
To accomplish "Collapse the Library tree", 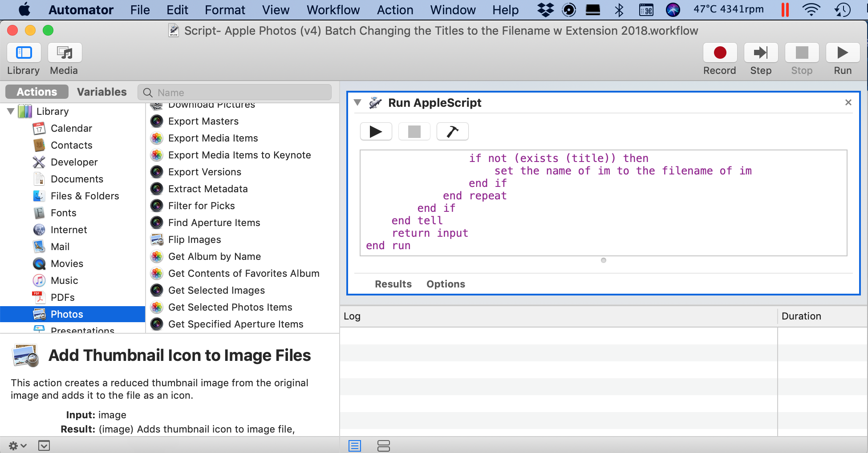I will (x=11, y=111).
